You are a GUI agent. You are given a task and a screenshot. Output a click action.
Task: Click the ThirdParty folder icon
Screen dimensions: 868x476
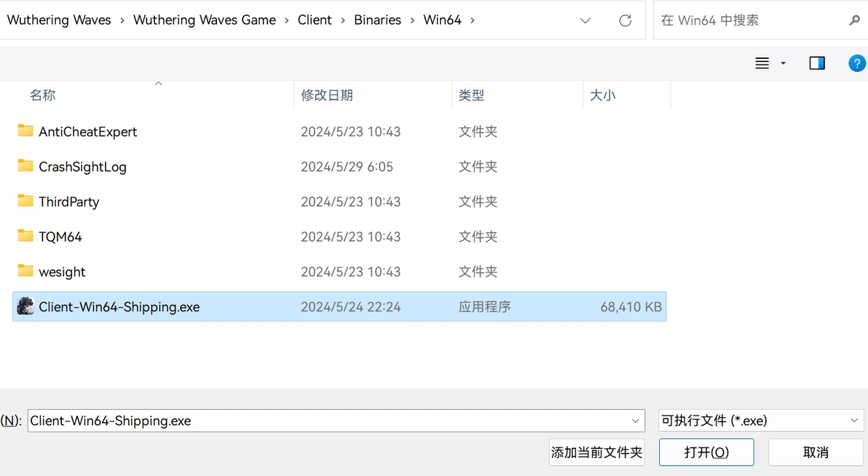[25, 200]
